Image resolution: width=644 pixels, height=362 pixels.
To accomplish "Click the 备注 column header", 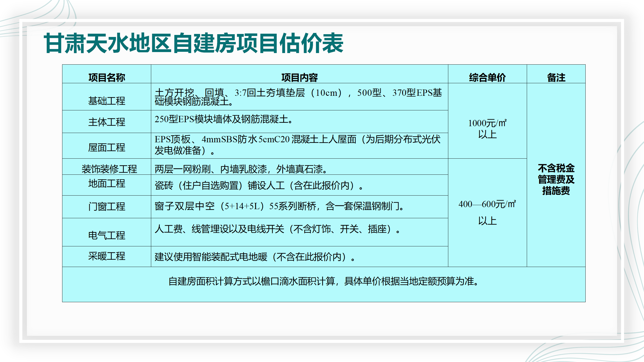I will (556, 77).
